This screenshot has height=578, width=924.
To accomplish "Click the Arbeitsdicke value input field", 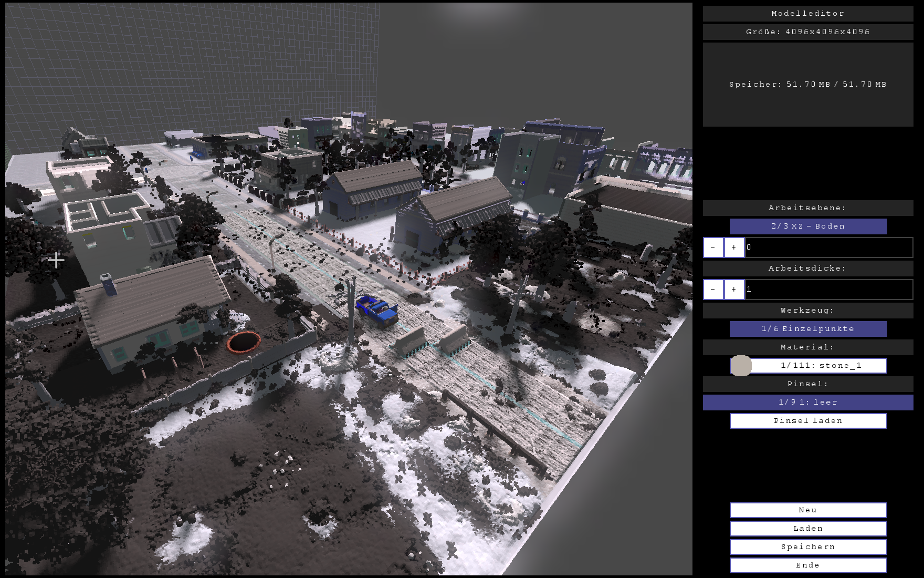I will click(828, 290).
